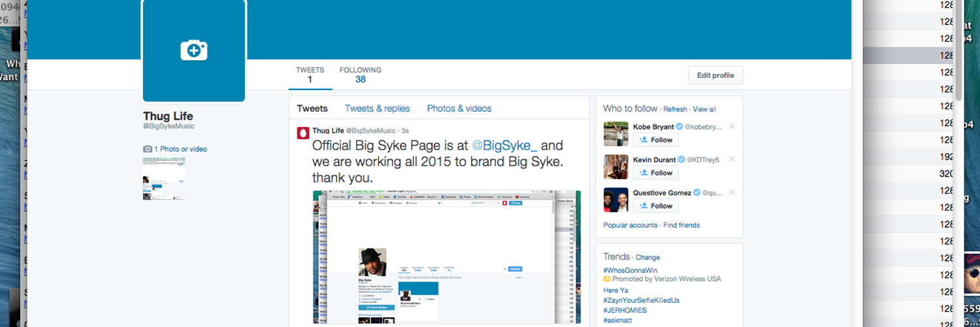Open Questlove Gomez's profile avatar
This screenshot has width=980, height=327.
click(x=615, y=199)
